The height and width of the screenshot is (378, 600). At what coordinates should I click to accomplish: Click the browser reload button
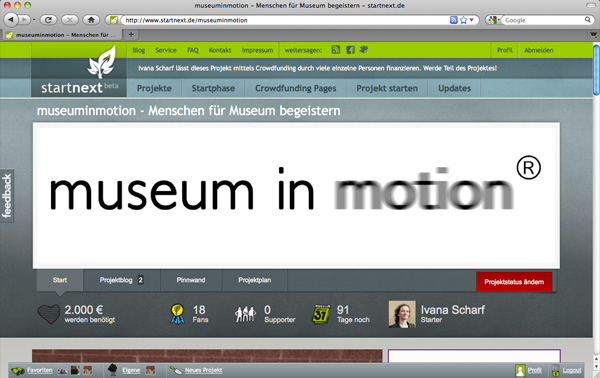click(x=48, y=20)
